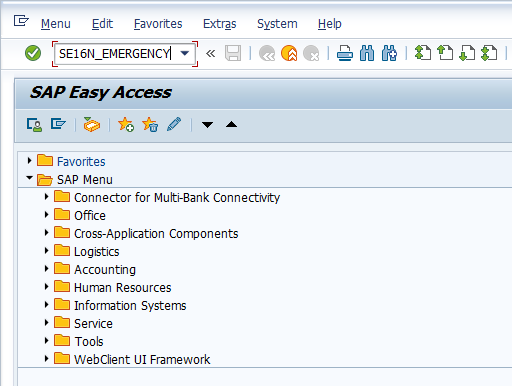Viewport: 512px width, 386px height.
Task: Open the command field history dropdown arrow
Action: tap(185, 53)
